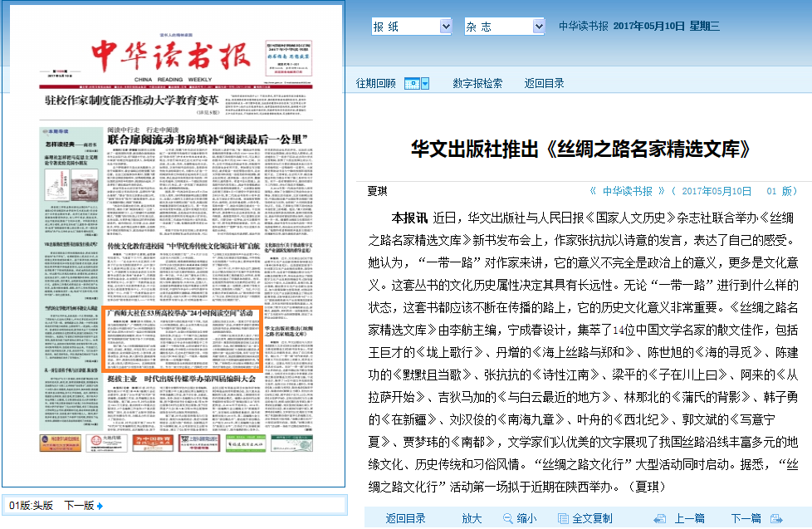Click the author name 夏琪
Image resolution: width=812 pixels, height=529 pixels.
coord(377,191)
